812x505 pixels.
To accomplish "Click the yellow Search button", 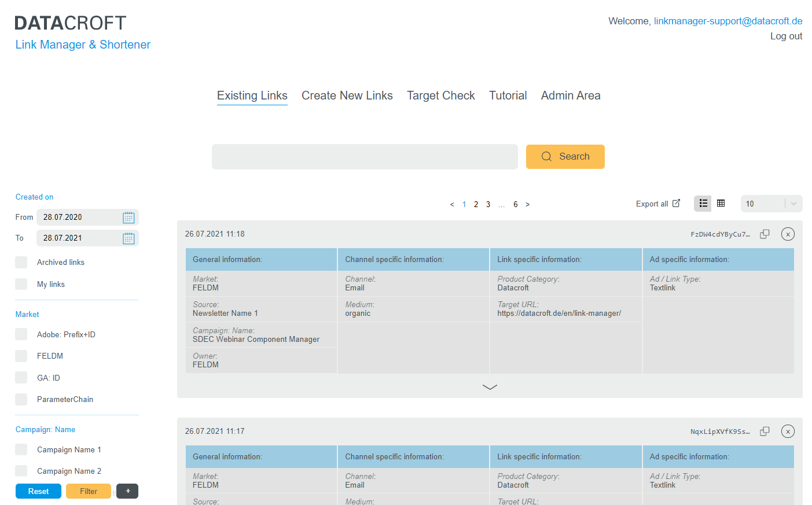I will (x=565, y=157).
